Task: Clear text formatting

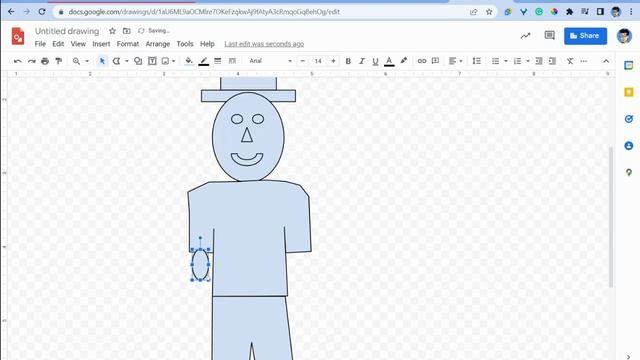Action: pos(570,61)
